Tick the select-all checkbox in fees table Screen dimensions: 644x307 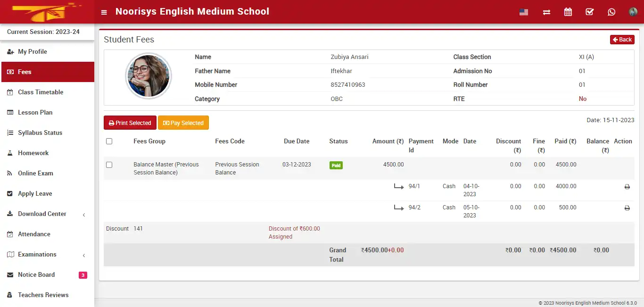[x=109, y=141]
